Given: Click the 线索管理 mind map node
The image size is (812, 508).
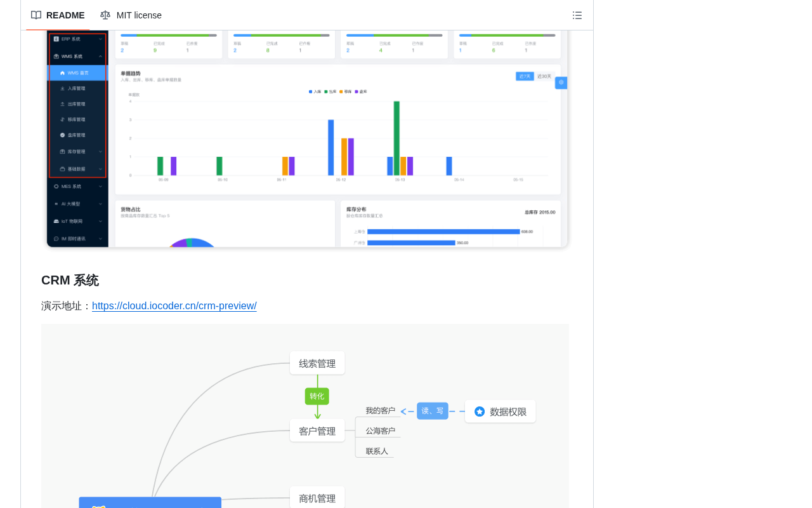Looking at the screenshot, I should tap(317, 363).
